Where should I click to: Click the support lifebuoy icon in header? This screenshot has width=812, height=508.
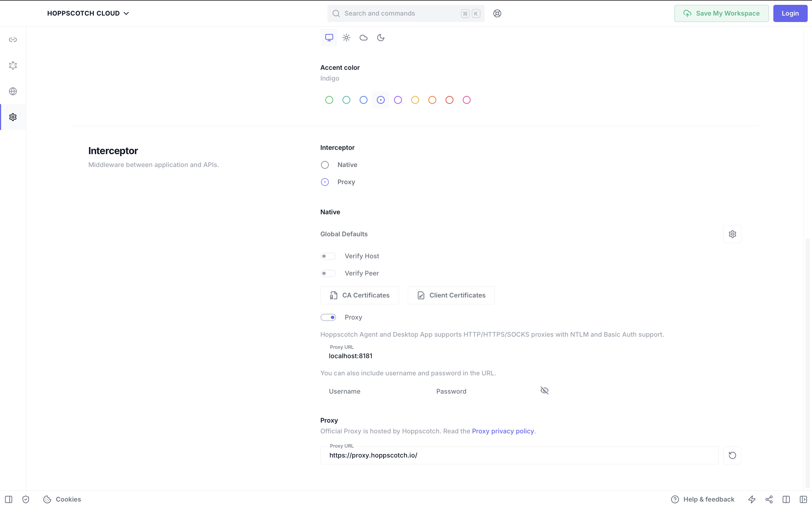pos(497,13)
